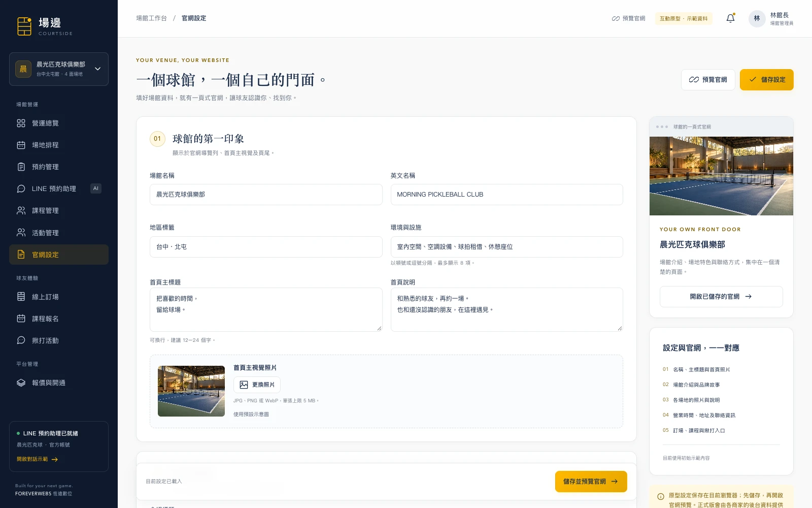This screenshot has width=812, height=508.
Task: Open the 開啟對話示範 link
Action: pyautogui.click(x=38, y=459)
